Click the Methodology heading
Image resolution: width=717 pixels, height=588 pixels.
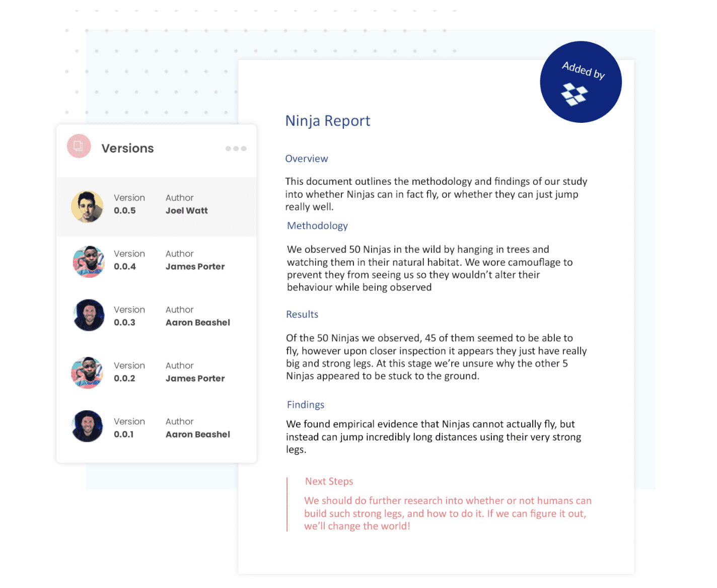[x=317, y=226]
